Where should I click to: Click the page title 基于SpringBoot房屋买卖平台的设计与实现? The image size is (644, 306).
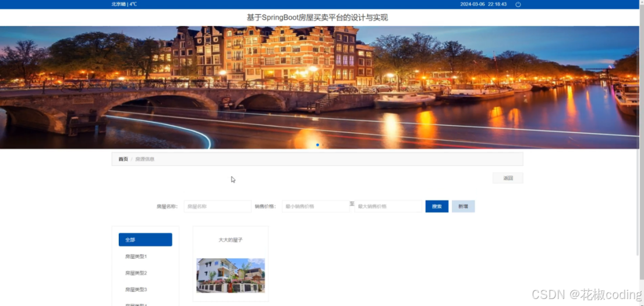(x=317, y=17)
